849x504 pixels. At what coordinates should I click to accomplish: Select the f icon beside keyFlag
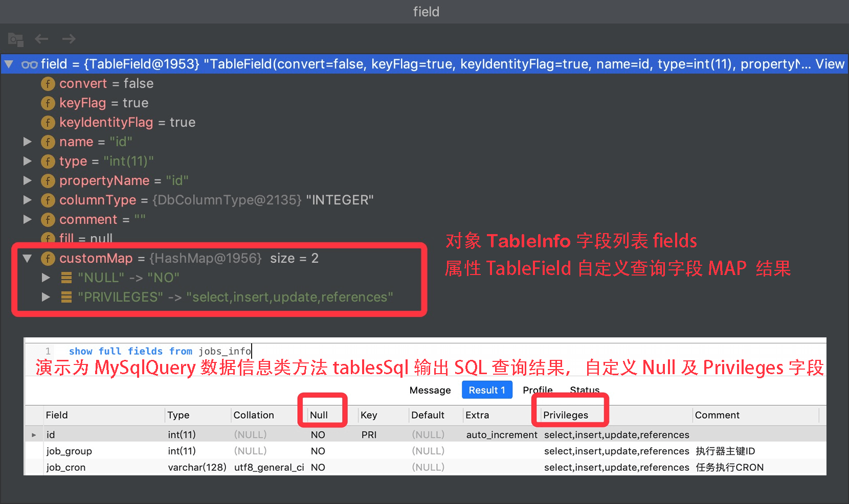tap(48, 103)
